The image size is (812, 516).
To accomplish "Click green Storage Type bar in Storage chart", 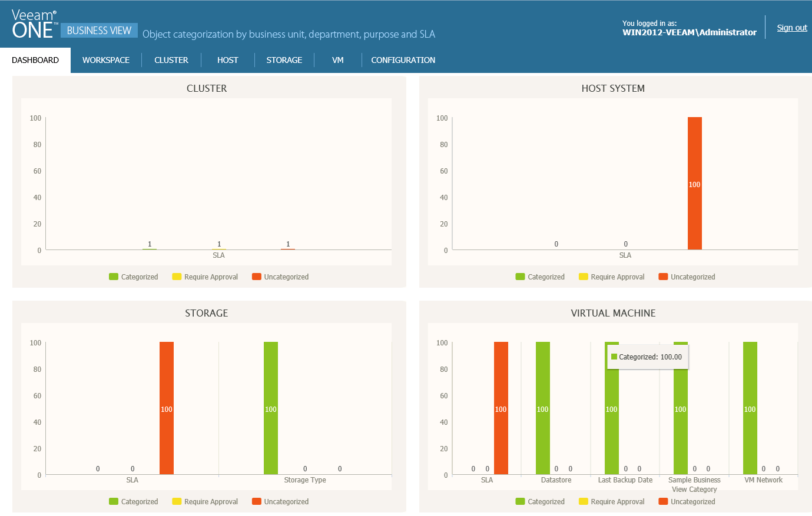I will tap(271, 408).
